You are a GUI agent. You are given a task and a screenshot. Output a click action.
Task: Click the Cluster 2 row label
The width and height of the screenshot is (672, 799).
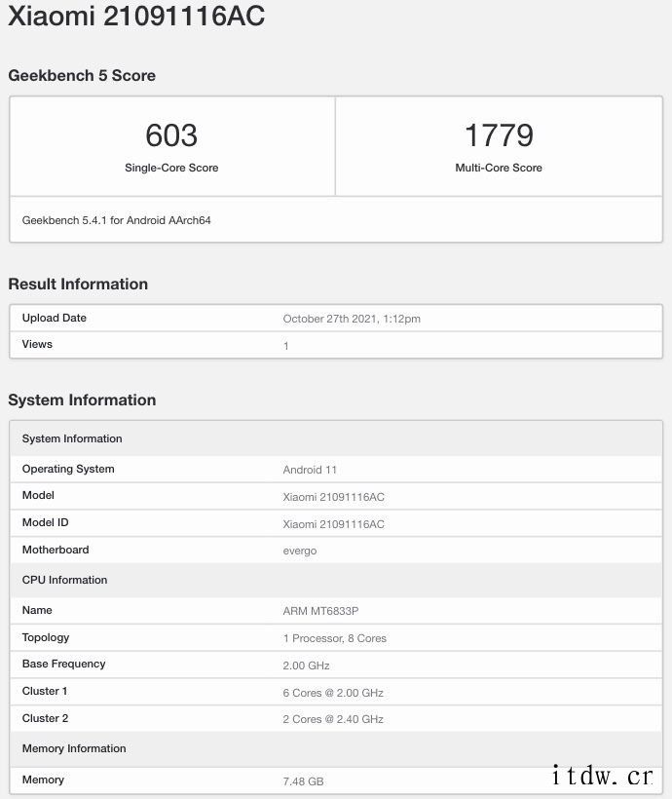pos(46,718)
